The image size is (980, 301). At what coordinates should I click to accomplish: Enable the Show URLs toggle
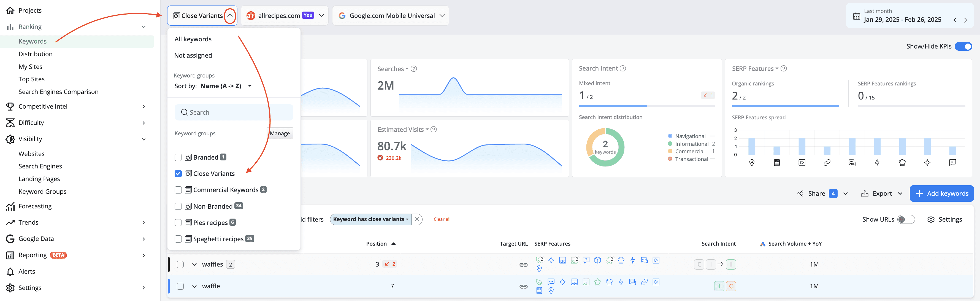(x=906, y=220)
